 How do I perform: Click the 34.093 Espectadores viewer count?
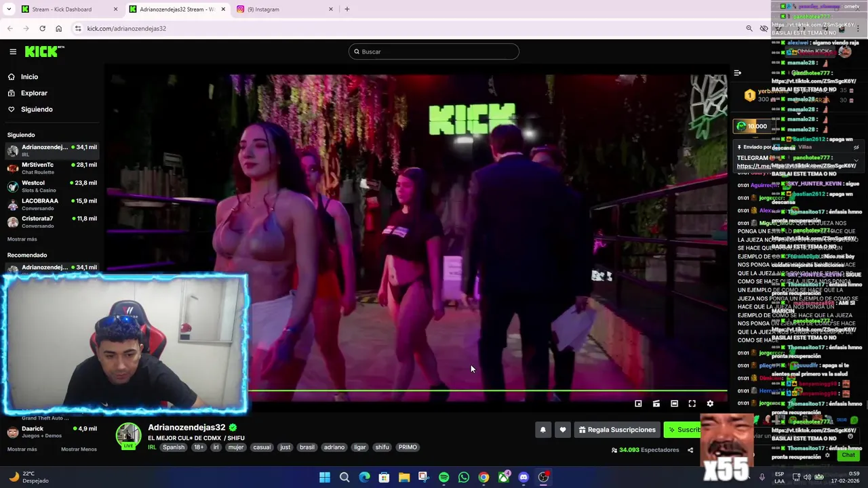[x=645, y=450]
